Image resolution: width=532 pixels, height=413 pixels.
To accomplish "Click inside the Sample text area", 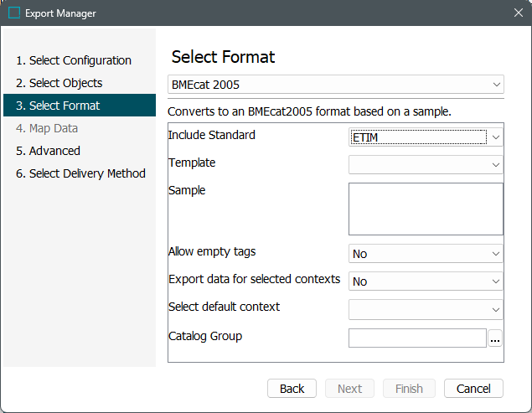I will (426, 209).
